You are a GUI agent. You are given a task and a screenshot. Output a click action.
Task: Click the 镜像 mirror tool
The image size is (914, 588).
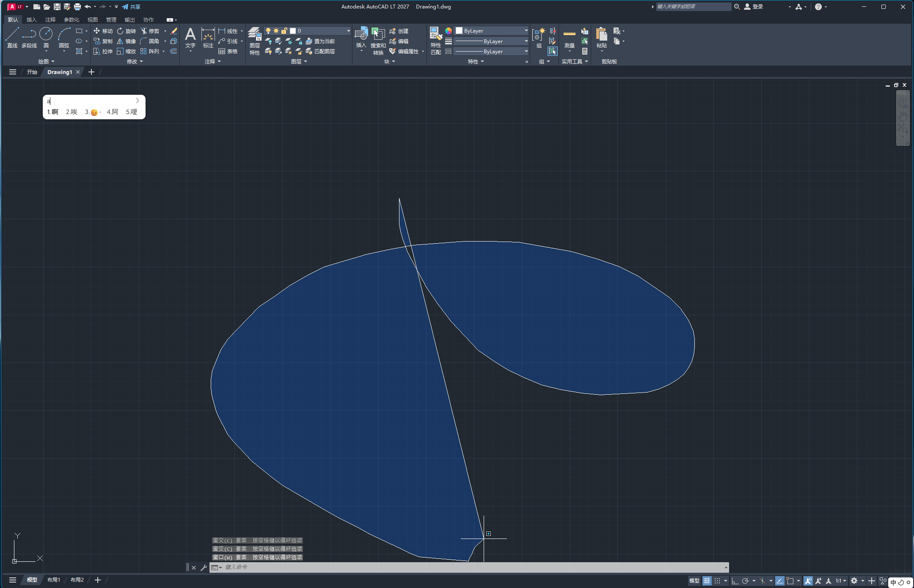pyautogui.click(x=126, y=41)
